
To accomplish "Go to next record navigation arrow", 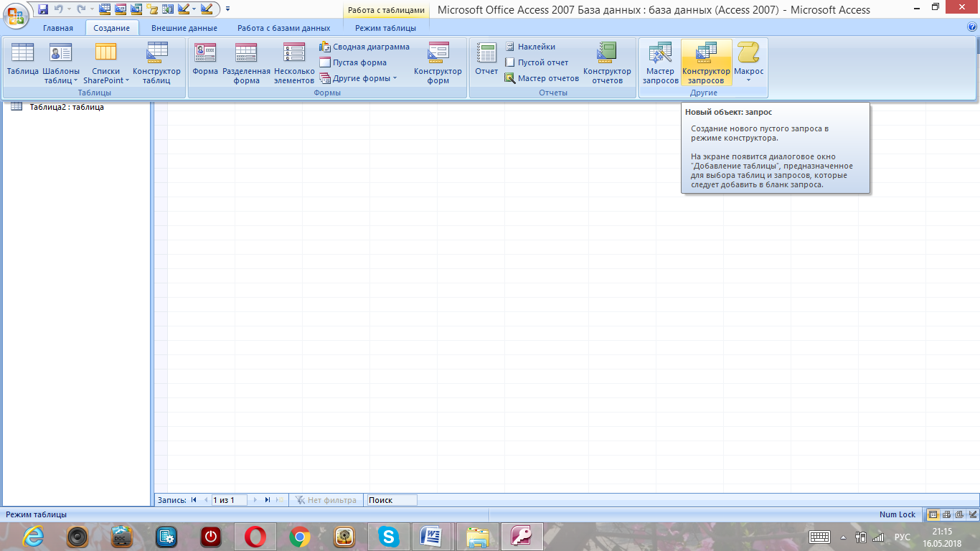I will coord(255,500).
